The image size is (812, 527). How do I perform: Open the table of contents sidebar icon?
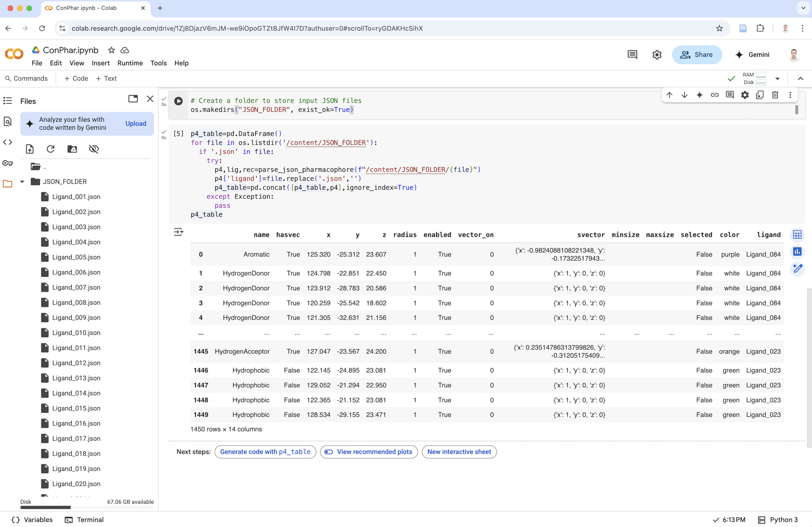tap(8, 101)
